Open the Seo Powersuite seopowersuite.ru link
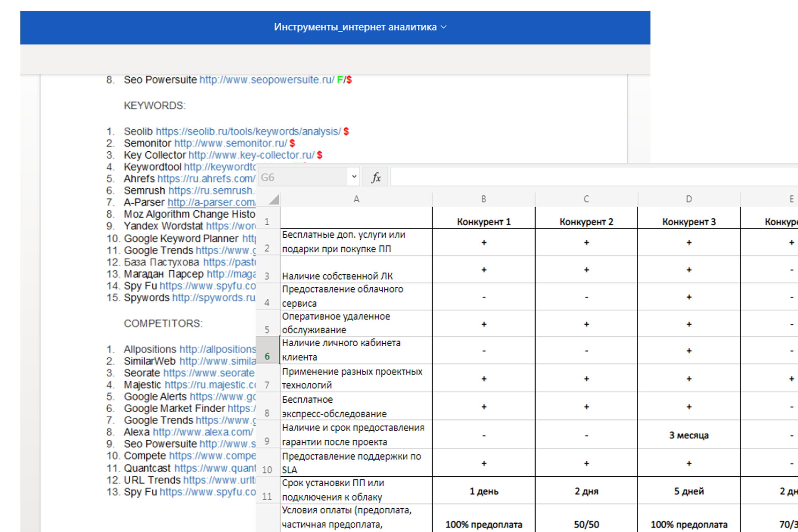 click(266, 80)
